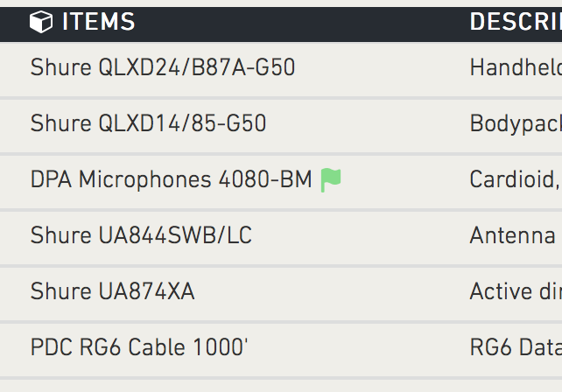Select Shure QLXD14/85-G50 item
The width and height of the screenshot is (562, 392).
click(149, 123)
